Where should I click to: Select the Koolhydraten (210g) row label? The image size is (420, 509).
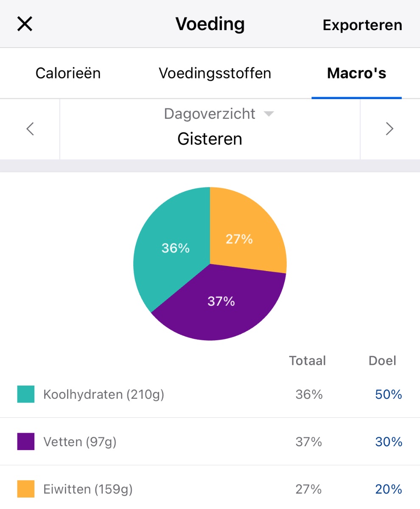point(104,395)
